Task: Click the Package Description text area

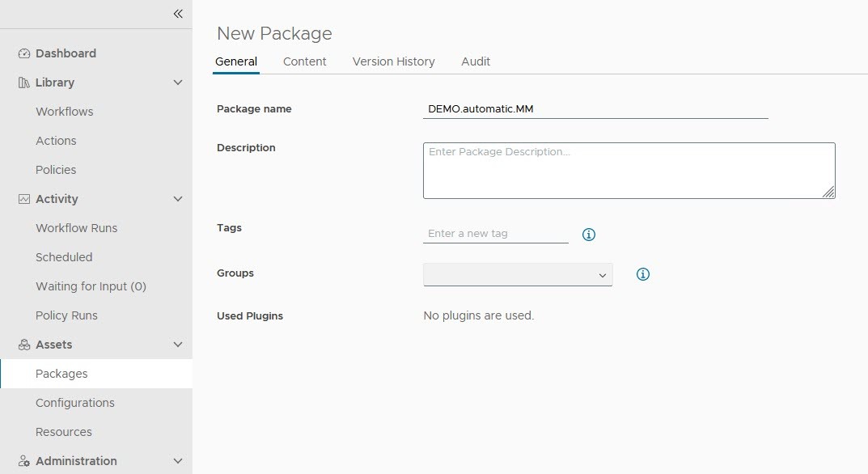Action: 628,170
